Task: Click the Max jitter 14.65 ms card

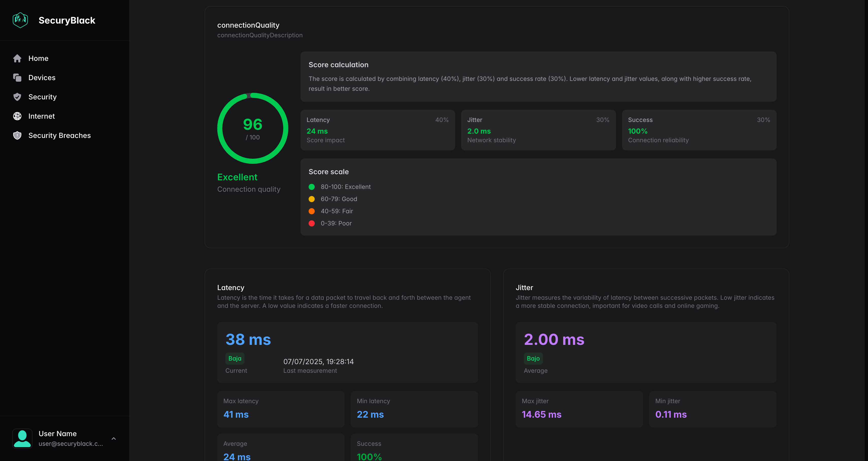Action: (x=579, y=410)
